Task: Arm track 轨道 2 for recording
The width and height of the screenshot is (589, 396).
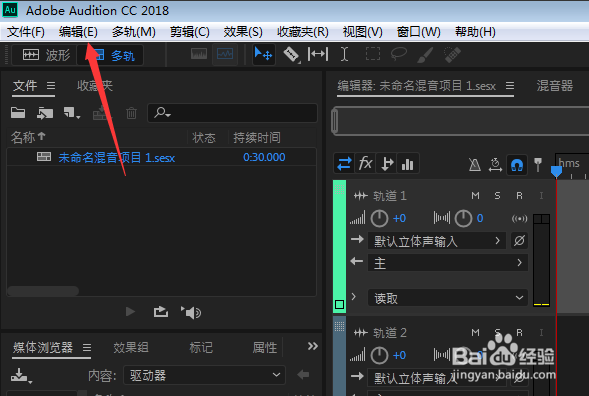Action: (519, 333)
